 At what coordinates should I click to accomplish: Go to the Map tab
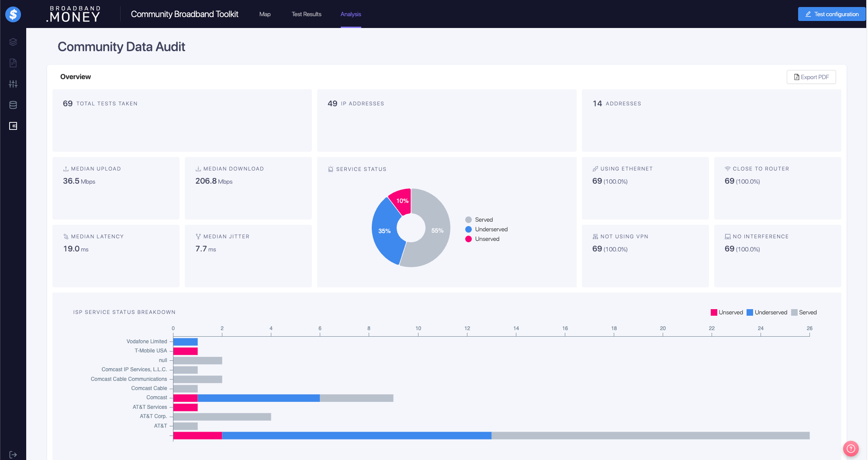(x=265, y=14)
